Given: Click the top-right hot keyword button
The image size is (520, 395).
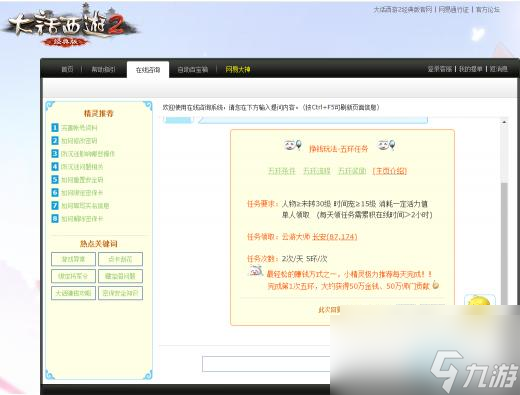Looking at the screenshot, I should click(x=120, y=259).
